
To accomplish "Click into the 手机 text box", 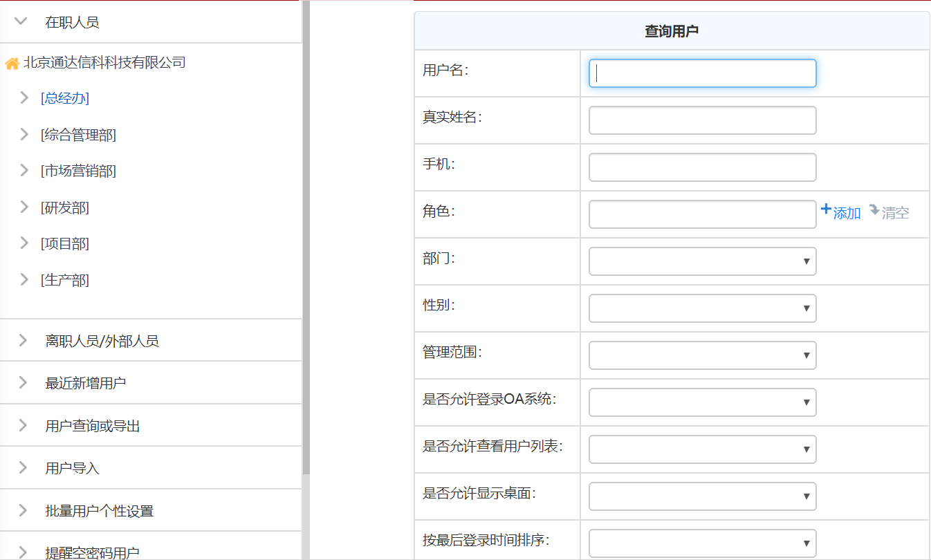I will [702, 167].
